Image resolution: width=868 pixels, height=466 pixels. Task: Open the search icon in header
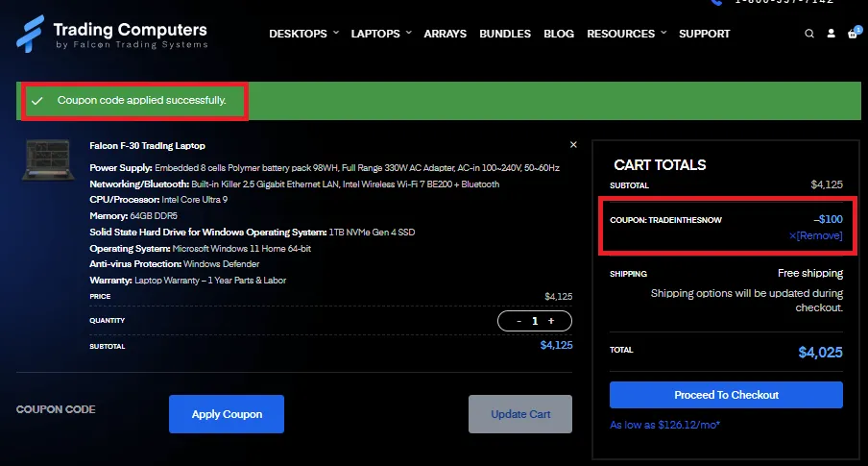(x=809, y=34)
